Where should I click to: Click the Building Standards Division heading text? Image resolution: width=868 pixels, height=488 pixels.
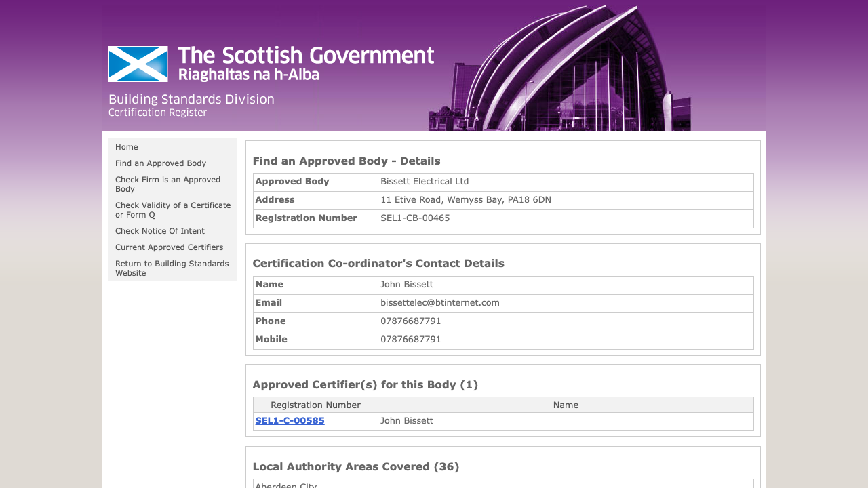(191, 100)
